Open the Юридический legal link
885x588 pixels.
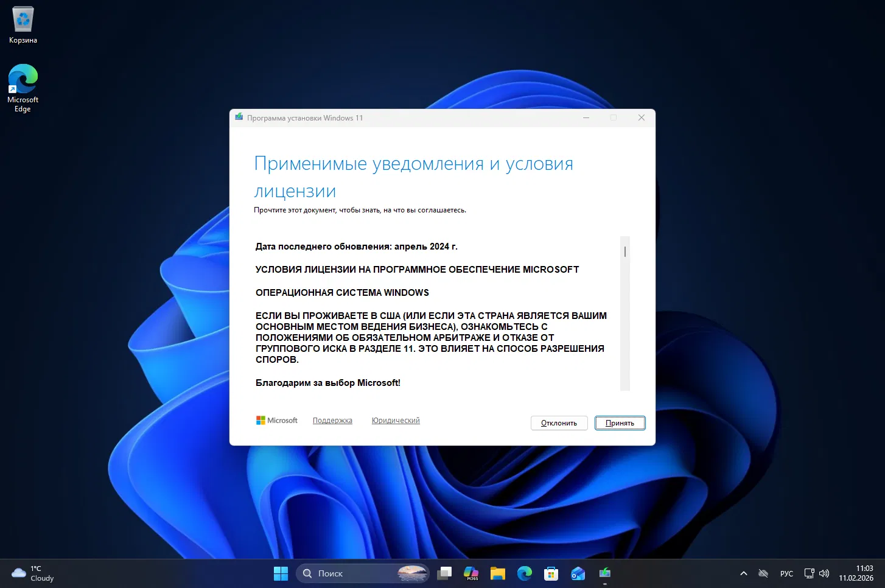(x=396, y=421)
